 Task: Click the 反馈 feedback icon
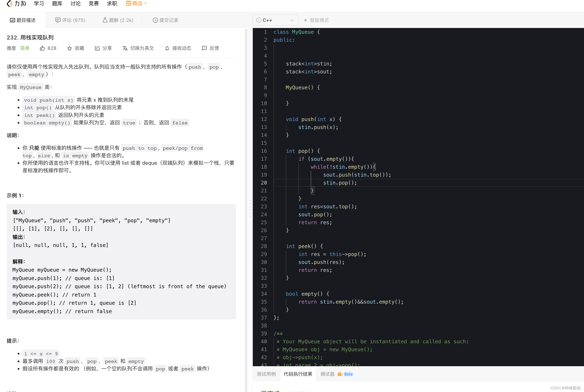204,48
